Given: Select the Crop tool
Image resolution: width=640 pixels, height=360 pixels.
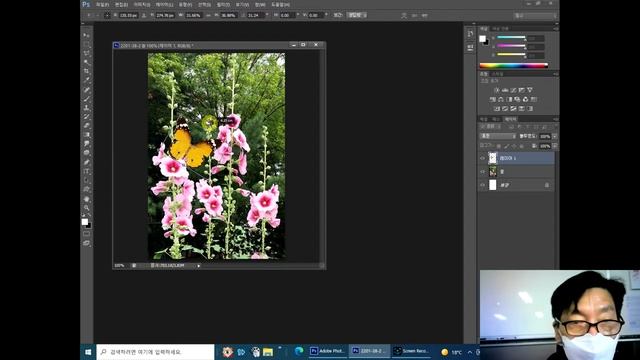Looking at the screenshot, I should click(87, 71).
